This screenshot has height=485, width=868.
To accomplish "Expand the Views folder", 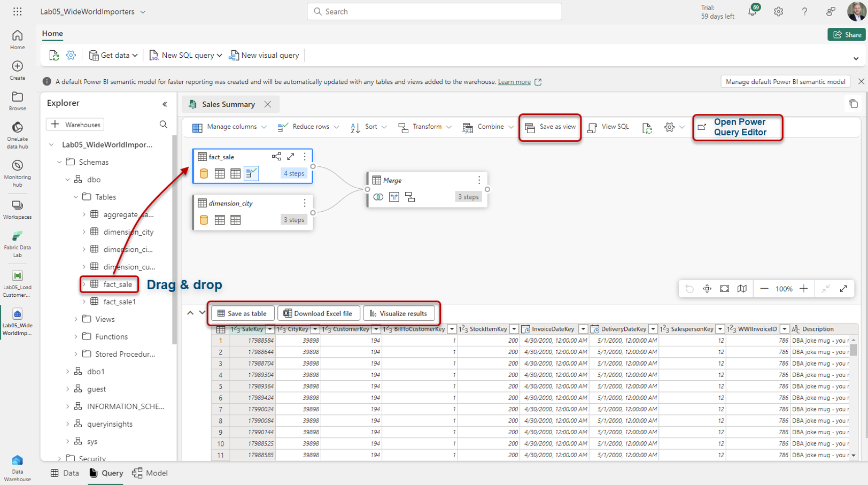I will pos(75,319).
